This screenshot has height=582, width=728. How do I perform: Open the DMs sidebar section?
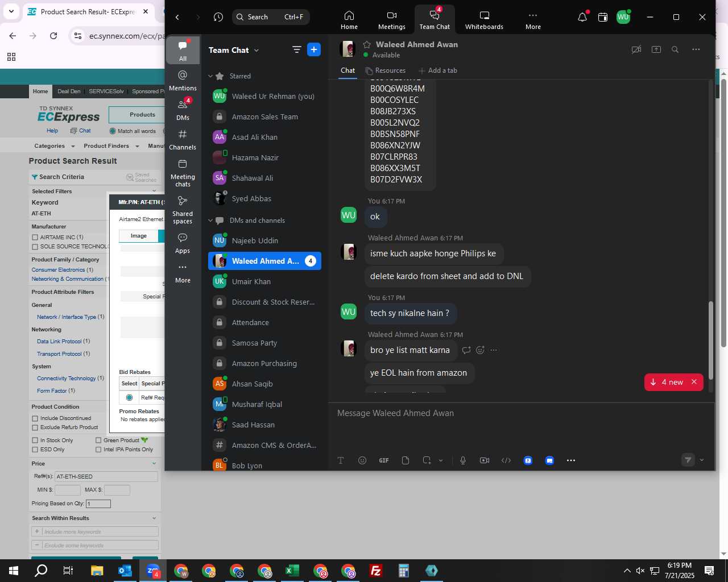click(183, 110)
